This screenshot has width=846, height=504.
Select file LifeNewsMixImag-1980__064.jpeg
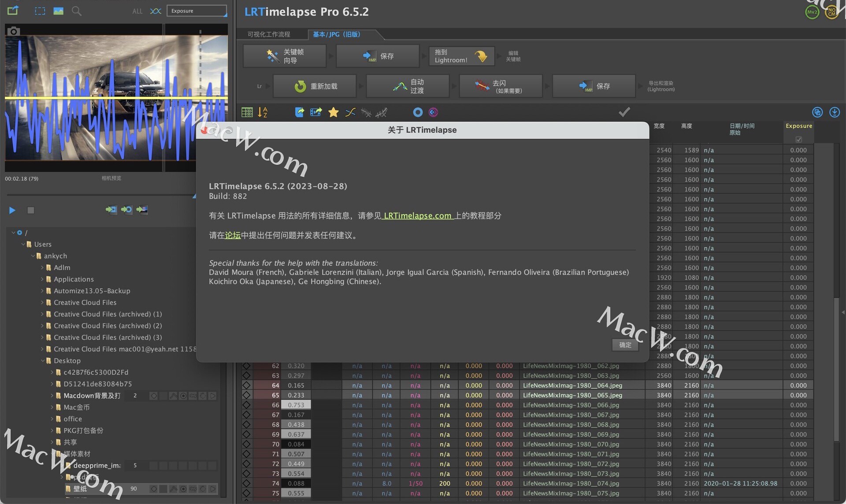click(572, 385)
